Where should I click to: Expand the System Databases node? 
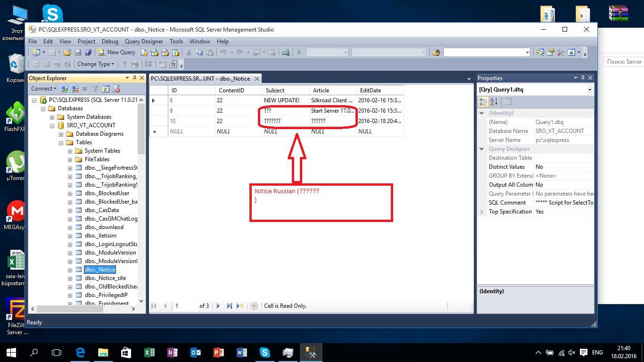[52, 117]
